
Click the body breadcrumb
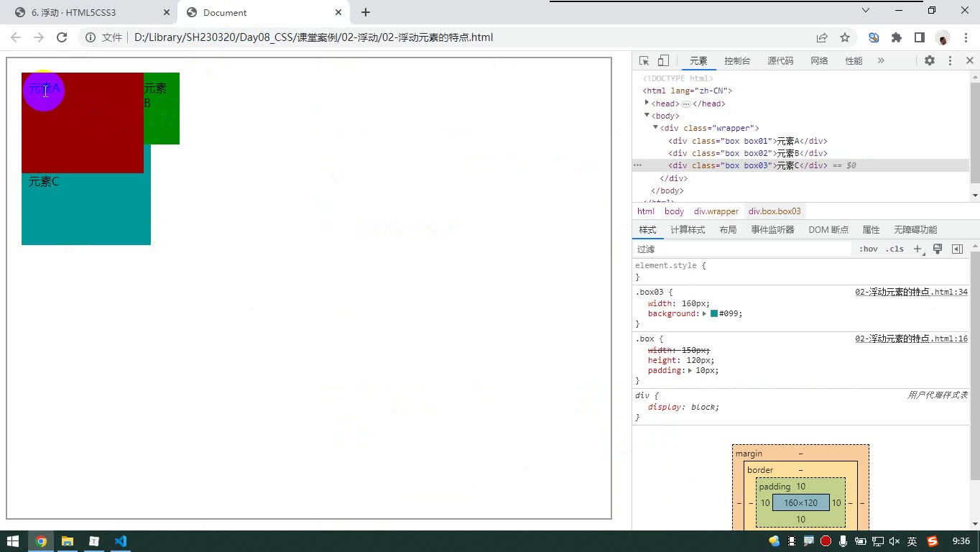(674, 211)
